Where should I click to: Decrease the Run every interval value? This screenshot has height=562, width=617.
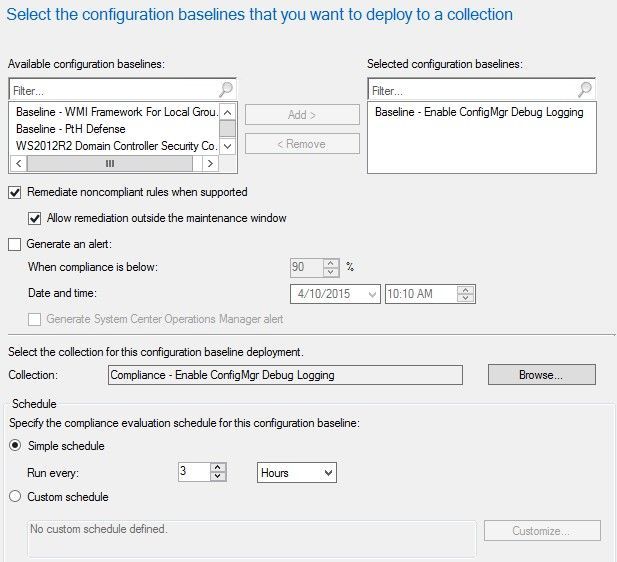[x=218, y=476]
